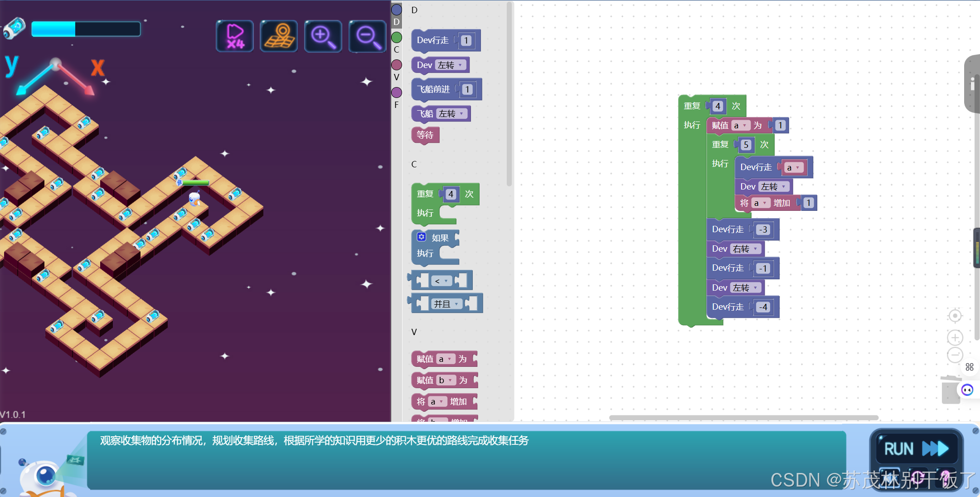Zoom out the block workspace with the minus icon

pos(955,355)
